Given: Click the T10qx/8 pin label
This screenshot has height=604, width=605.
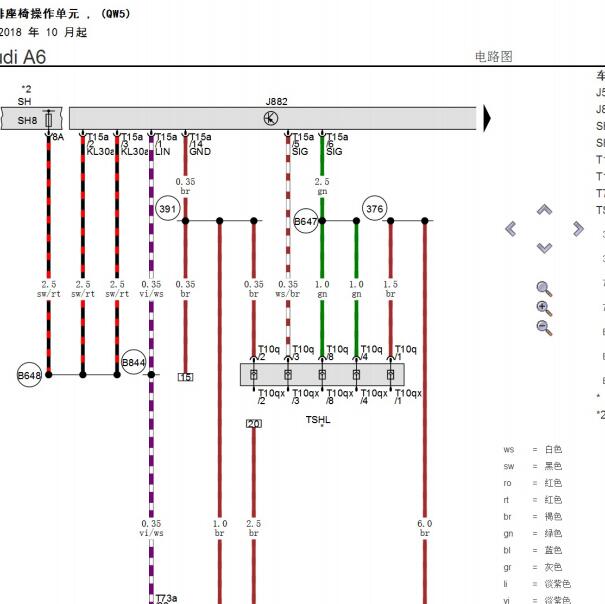Looking at the screenshot, I should (x=340, y=397).
